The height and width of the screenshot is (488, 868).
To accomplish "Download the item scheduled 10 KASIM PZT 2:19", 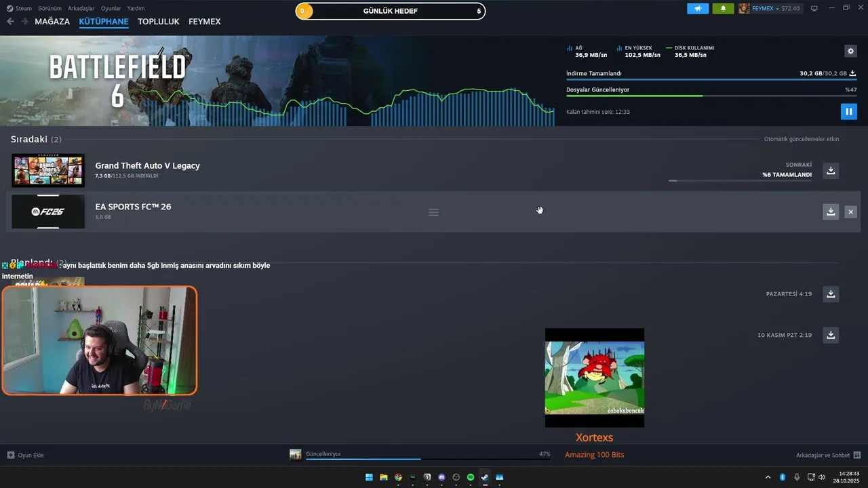I will [831, 335].
